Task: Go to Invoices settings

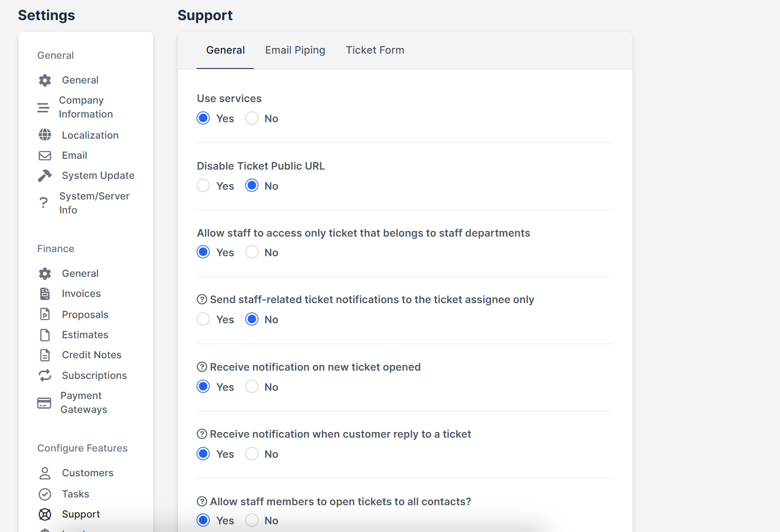Action: click(x=81, y=293)
